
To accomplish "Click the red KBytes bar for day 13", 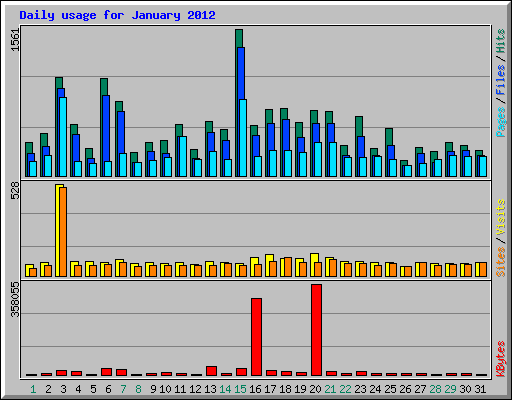I will [211, 371].
